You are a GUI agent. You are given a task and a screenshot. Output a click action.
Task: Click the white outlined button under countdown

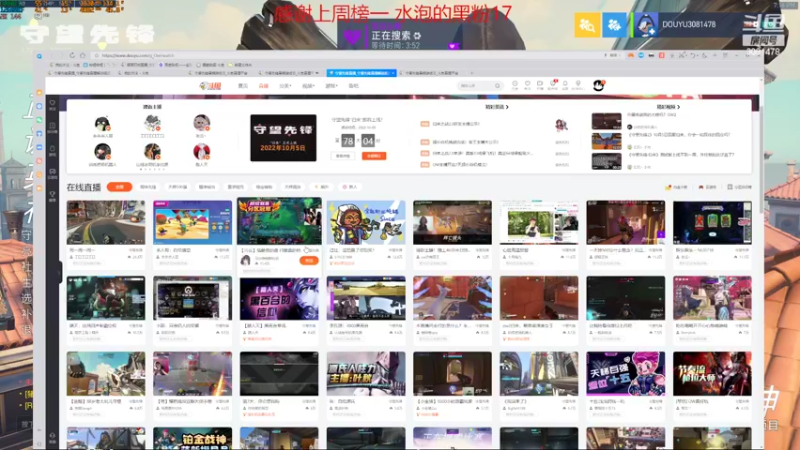pos(343,156)
